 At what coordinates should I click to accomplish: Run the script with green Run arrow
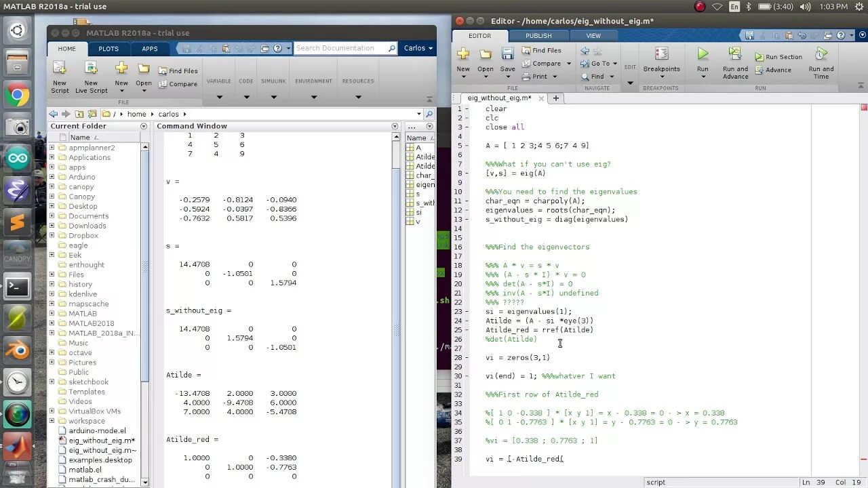[703, 54]
